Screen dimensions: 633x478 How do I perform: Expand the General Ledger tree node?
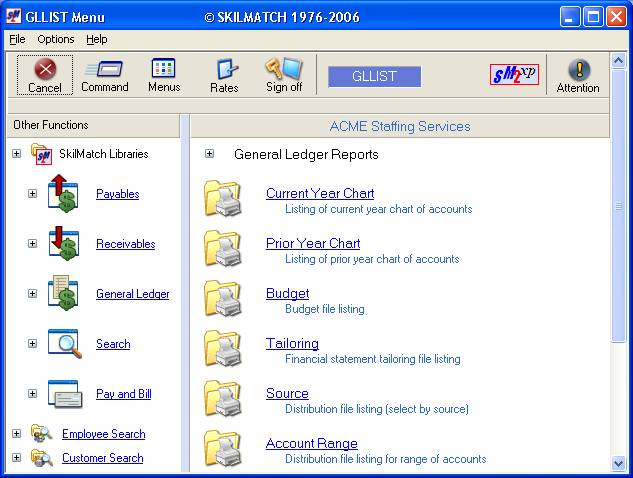coord(32,294)
